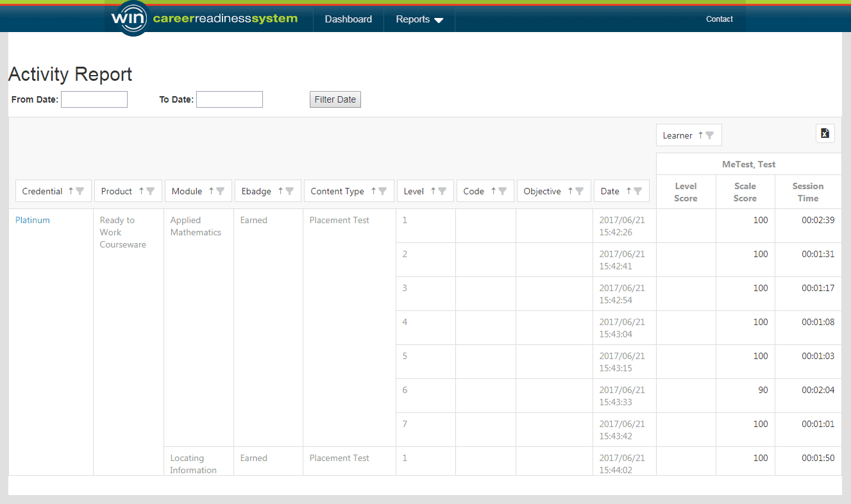Sort by Module using the arrow icon
Image resolution: width=851 pixels, height=504 pixels.
coord(211,191)
